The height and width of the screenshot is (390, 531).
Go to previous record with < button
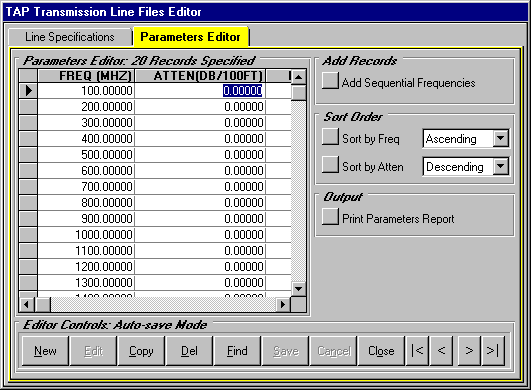(x=441, y=351)
